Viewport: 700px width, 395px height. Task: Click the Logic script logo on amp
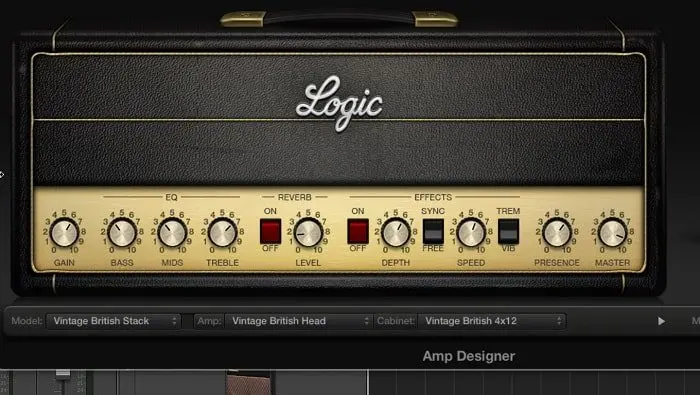point(339,103)
